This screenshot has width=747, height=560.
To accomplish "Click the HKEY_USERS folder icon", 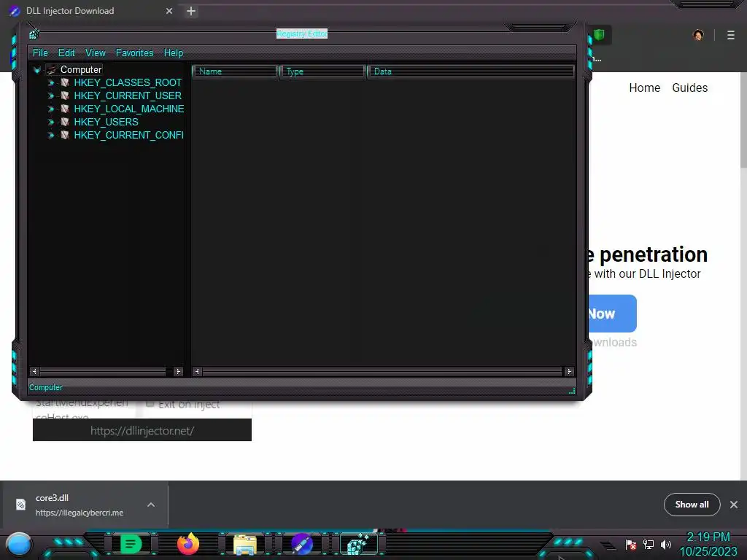I will pyautogui.click(x=65, y=122).
